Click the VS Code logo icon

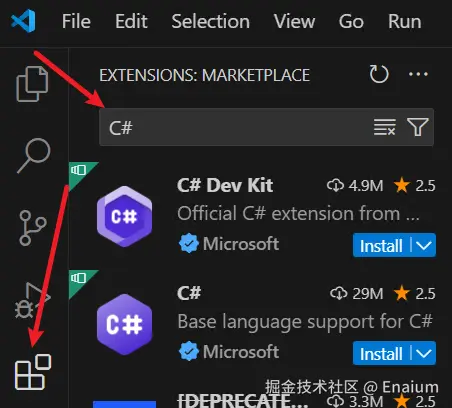(x=23, y=21)
